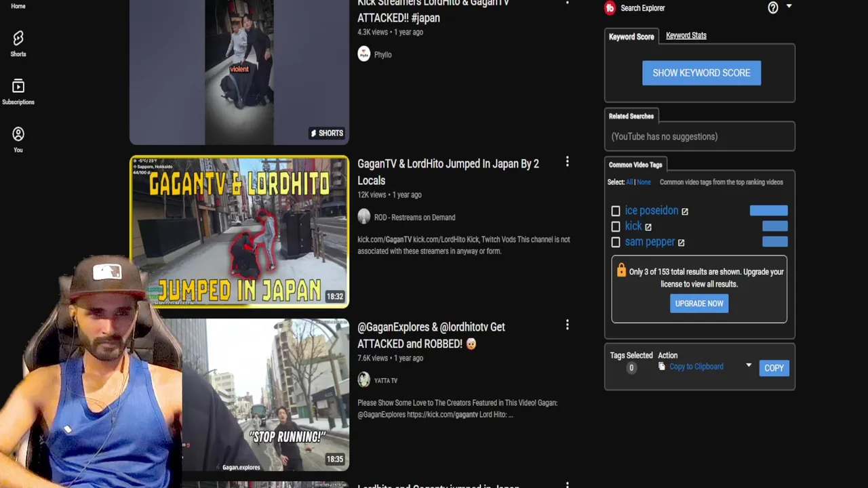Switch to the Keyword Score tab
This screenshot has width=868, height=488.
pos(631,37)
